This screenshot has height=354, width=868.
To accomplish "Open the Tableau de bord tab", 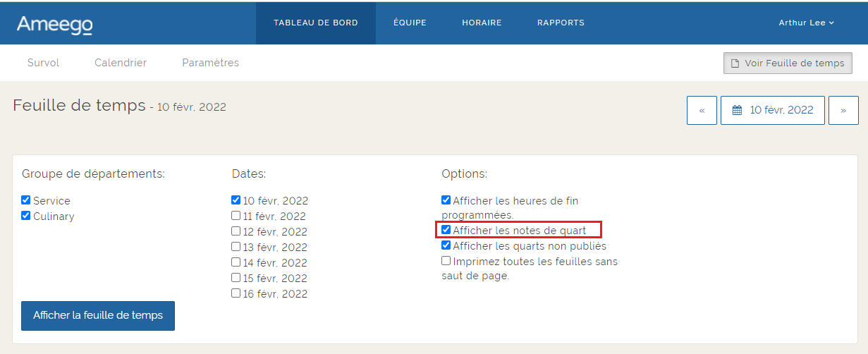I will tap(315, 23).
